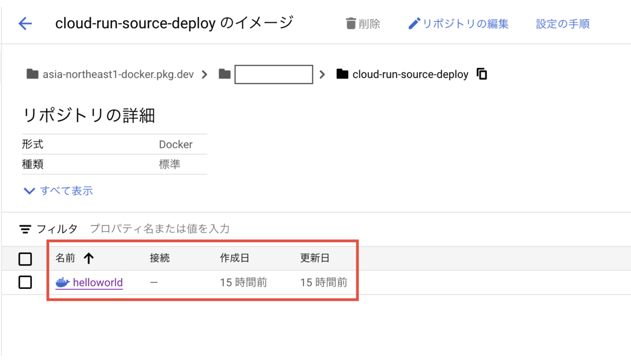Click the filter list icon
631x364 pixels.
tap(25, 229)
